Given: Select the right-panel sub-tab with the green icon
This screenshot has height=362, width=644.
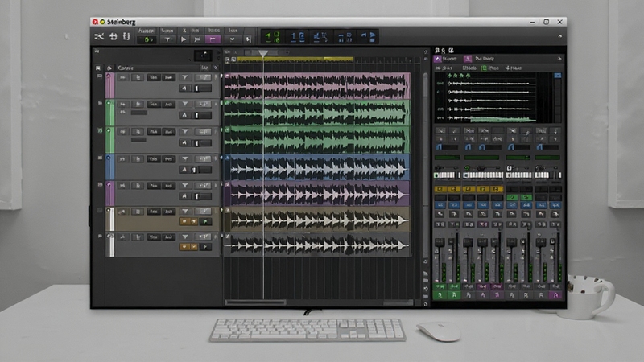Looking at the screenshot, I should coord(490,68).
